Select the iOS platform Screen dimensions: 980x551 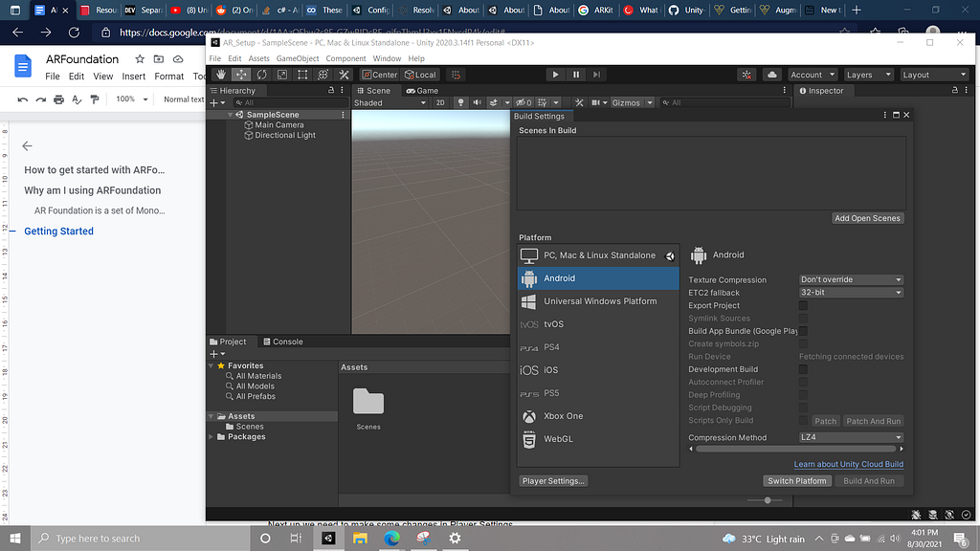coord(598,370)
